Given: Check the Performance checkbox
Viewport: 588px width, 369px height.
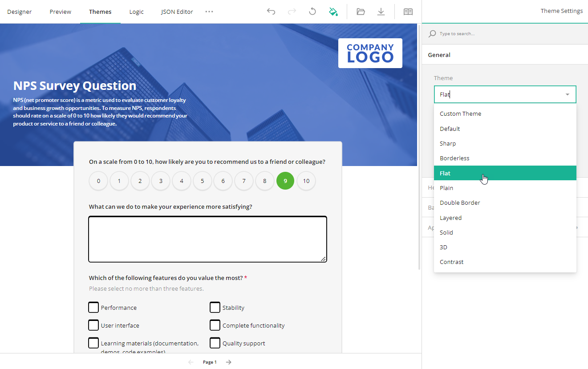Looking at the screenshot, I should (x=93, y=307).
